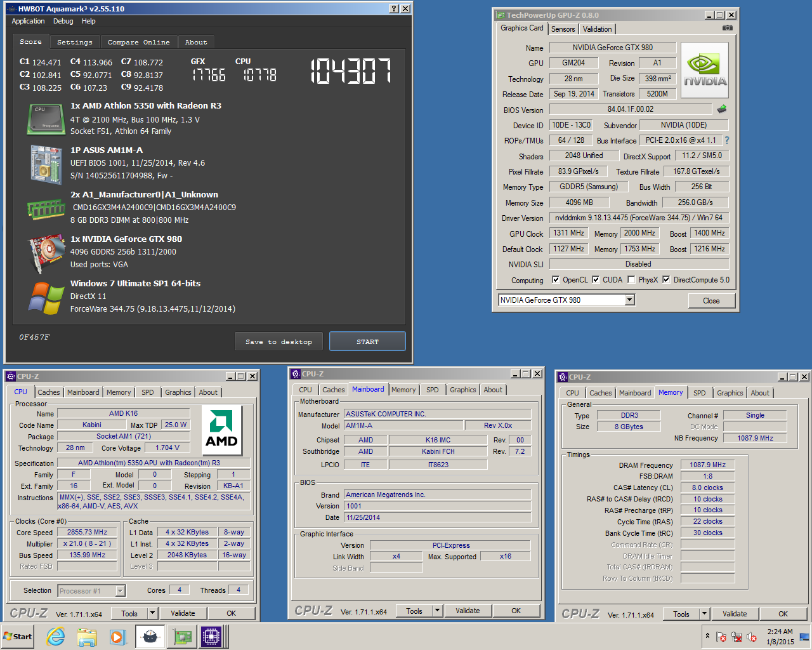Open Windows Media Player from taskbar
This screenshot has height=650, width=812.
click(118, 637)
